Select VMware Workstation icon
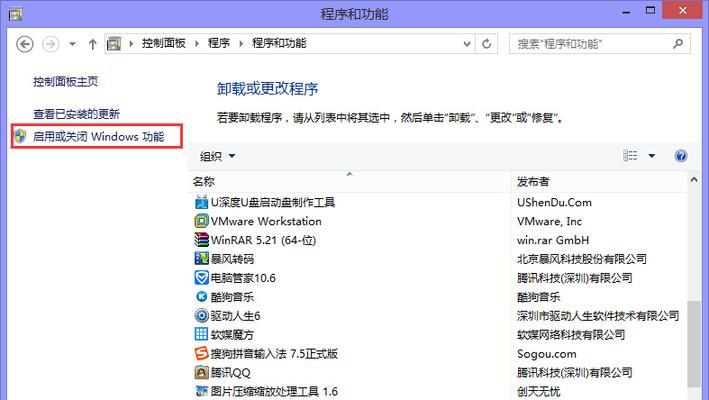This screenshot has width=709, height=400. (201, 221)
